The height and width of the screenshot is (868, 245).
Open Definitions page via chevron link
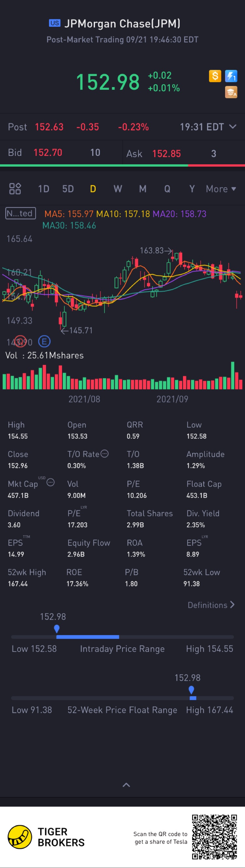click(x=211, y=605)
